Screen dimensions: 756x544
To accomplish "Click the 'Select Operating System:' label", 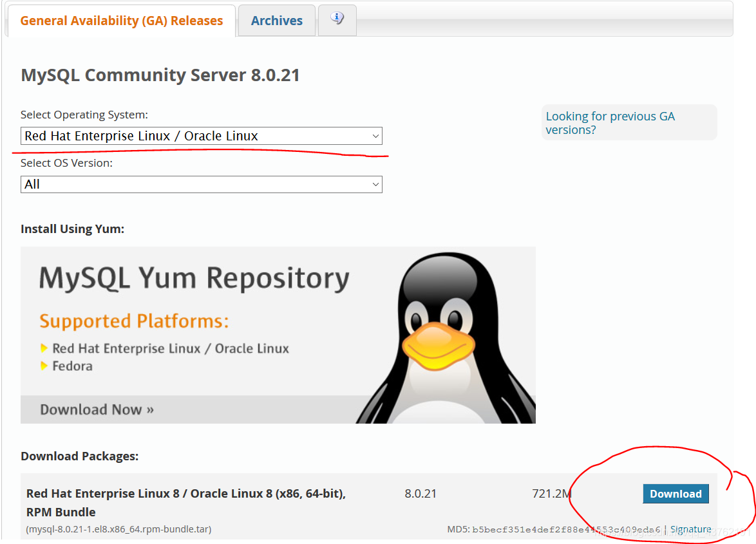I will [x=84, y=115].
